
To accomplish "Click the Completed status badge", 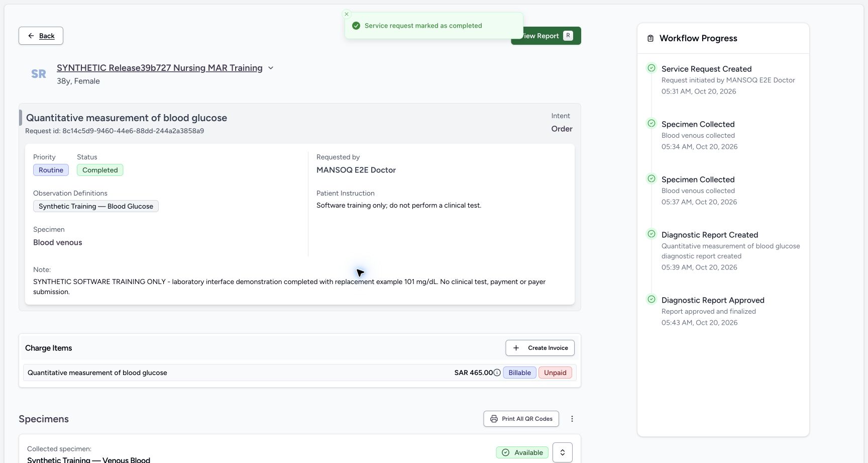I will coord(100,170).
